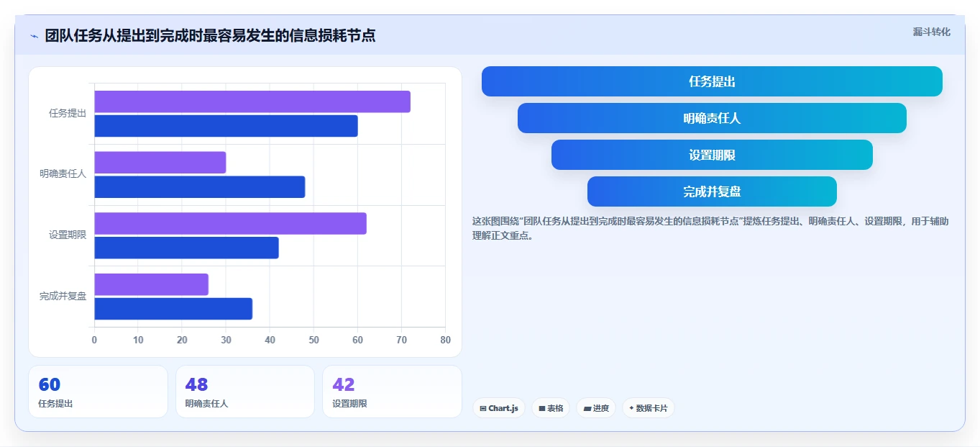Viewport: 980px width, 447px height.
Task: Click the purple bar for 任务提出
Action: [x=252, y=101]
